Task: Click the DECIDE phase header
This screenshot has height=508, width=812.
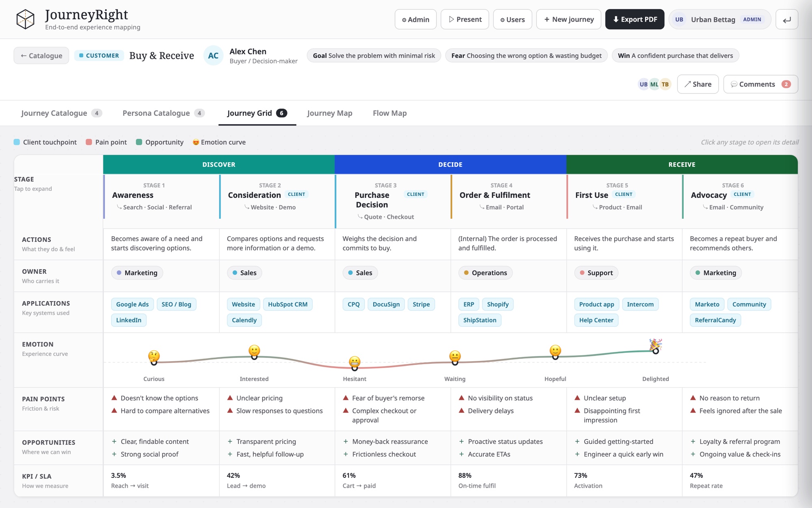Action: (x=450, y=165)
